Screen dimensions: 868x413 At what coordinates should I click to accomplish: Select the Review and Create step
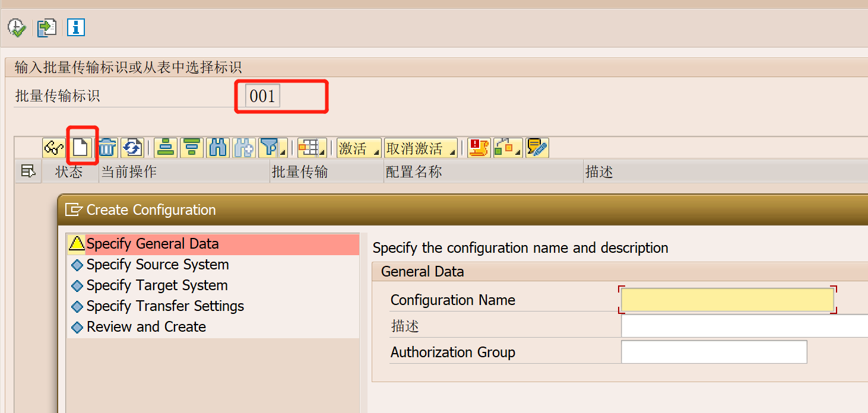[146, 326]
